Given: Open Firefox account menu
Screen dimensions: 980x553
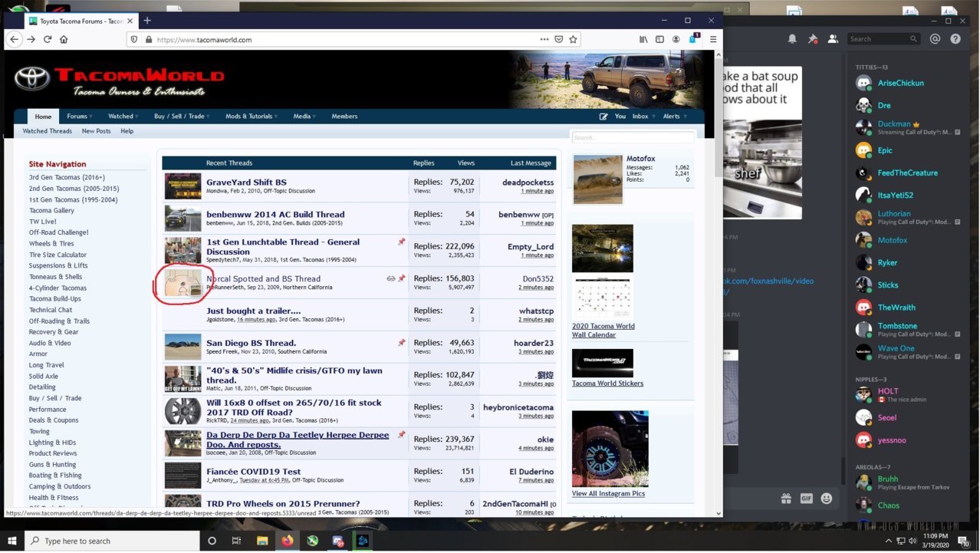Looking at the screenshot, I should (x=676, y=39).
